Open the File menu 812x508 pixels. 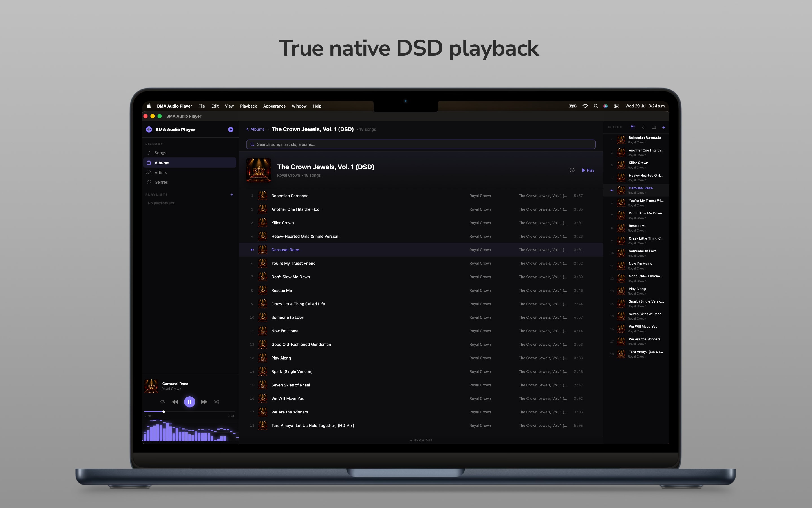tap(202, 106)
